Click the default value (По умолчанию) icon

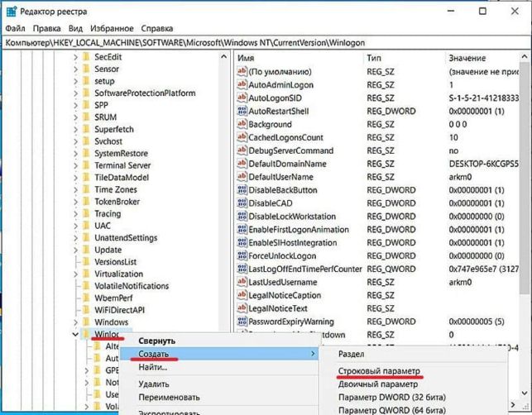coord(242,71)
